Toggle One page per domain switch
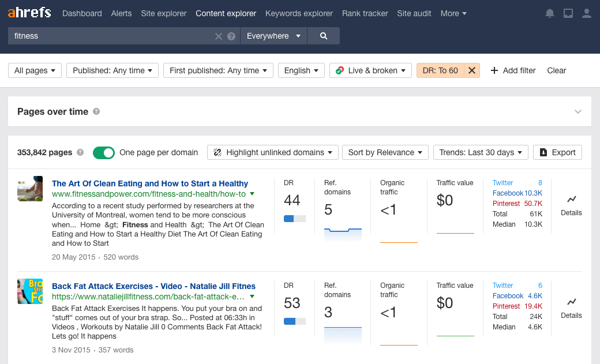 [x=104, y=152]
